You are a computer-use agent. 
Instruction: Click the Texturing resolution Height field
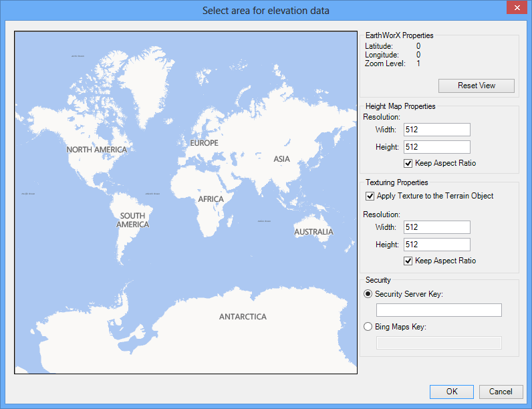click(x=437, y=245)
